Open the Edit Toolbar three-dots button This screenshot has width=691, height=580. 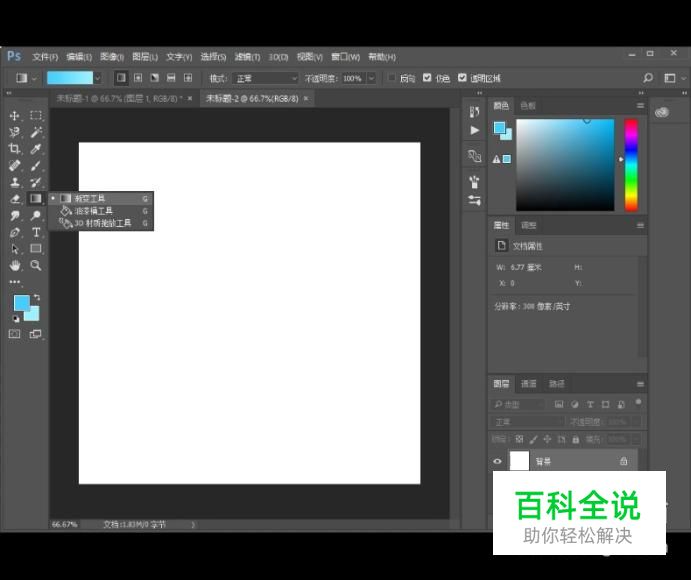[x=15, y=282]
